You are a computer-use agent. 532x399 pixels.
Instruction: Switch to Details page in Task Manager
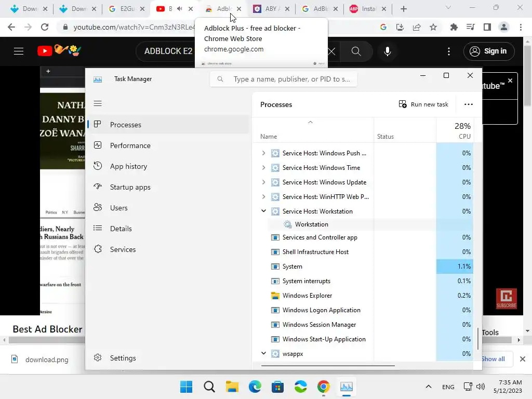[168, 229]
